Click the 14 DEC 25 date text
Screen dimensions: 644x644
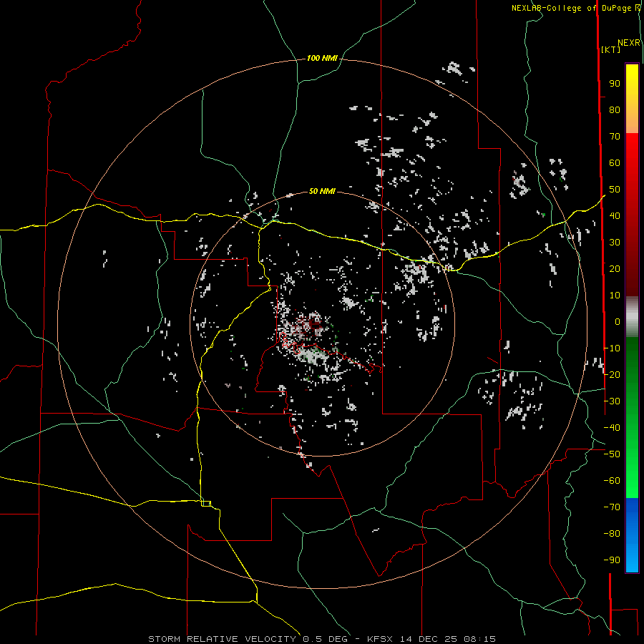tap(429, 639)
